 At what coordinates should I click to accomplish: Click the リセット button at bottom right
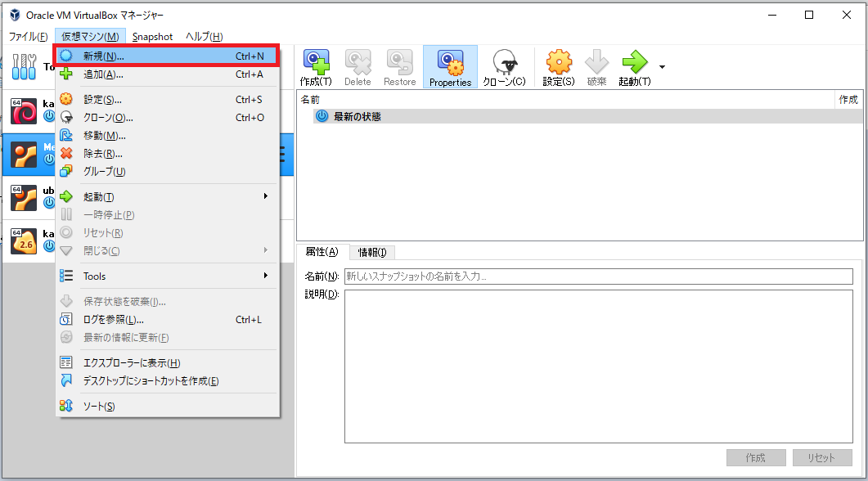(821, 458)
